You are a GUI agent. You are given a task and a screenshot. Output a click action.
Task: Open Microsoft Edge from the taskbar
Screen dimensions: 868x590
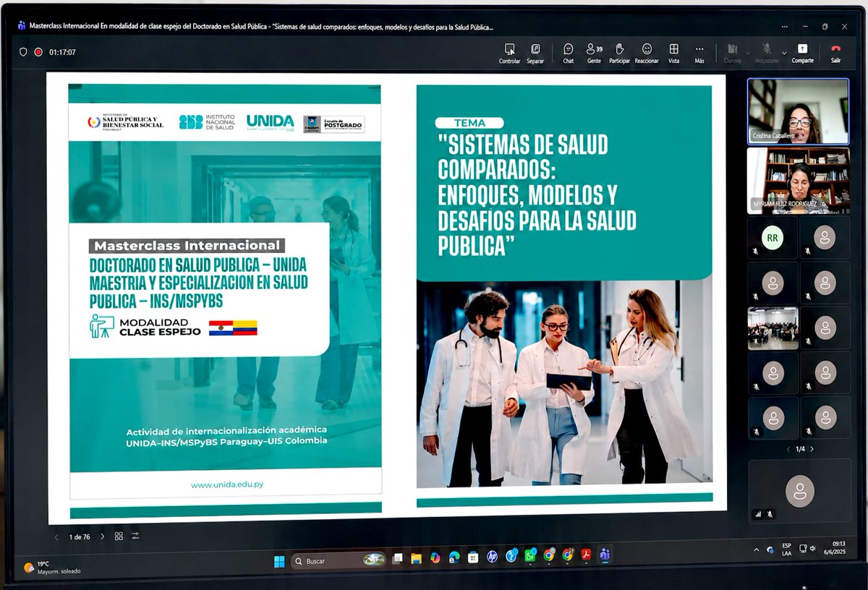454,557
